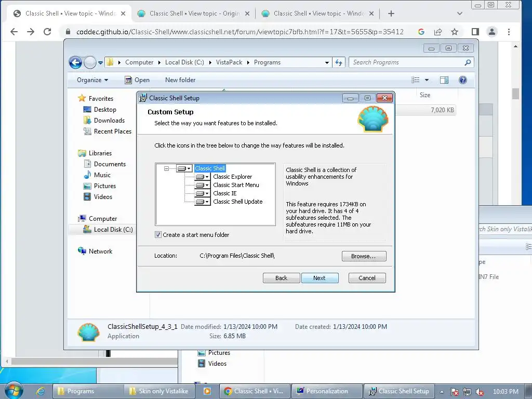Open Downloads in Favorites
This screenshot has width=532, height=399.
point(109,121)
